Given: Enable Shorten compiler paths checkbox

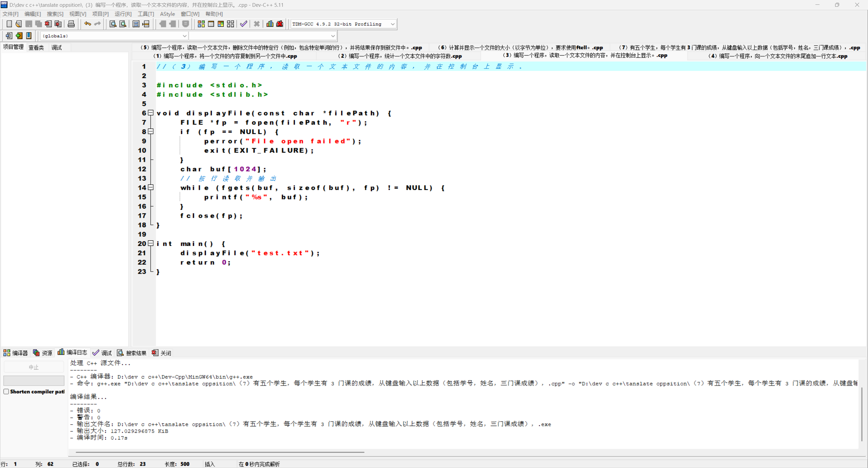Looking at the screenshot, I should pos(6,391).
